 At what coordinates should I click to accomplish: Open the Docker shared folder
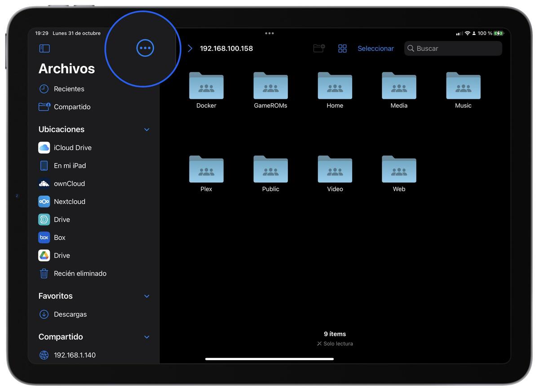(x=206, y=90)
